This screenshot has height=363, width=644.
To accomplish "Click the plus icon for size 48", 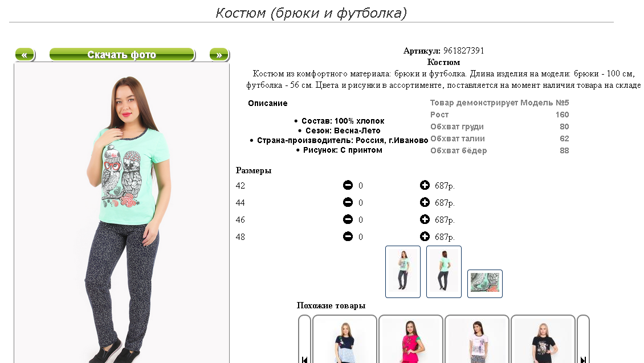I will pos(425,236).
